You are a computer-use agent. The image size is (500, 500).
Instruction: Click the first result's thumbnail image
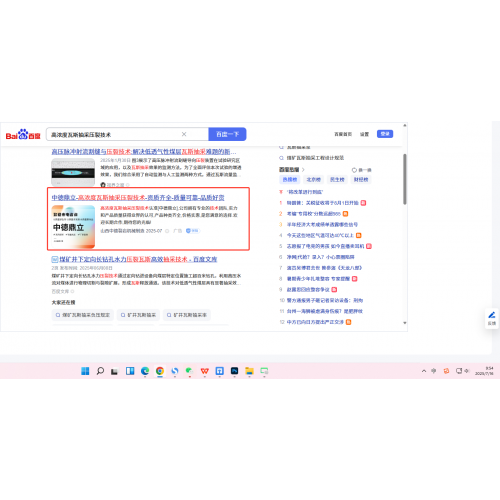[73, 172]
